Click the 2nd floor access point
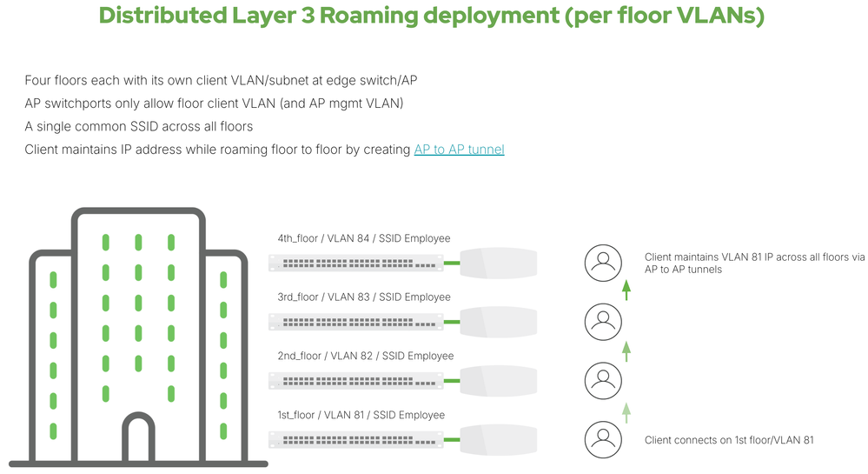 point(498,380)
